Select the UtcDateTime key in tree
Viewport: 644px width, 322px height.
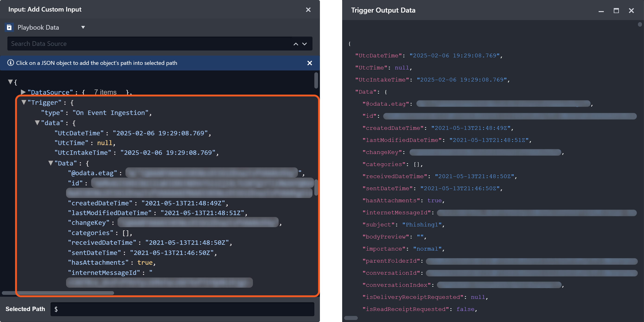point(79,133)
